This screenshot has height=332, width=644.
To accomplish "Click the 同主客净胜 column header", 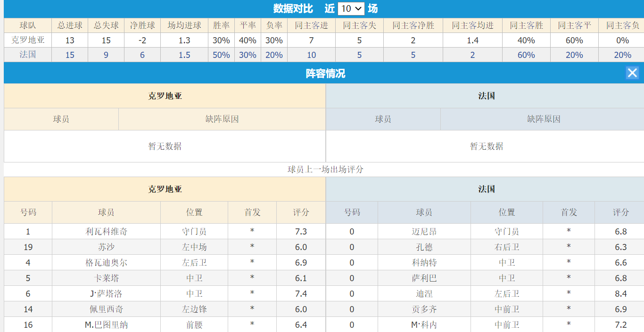I will [x=412, y=25].
